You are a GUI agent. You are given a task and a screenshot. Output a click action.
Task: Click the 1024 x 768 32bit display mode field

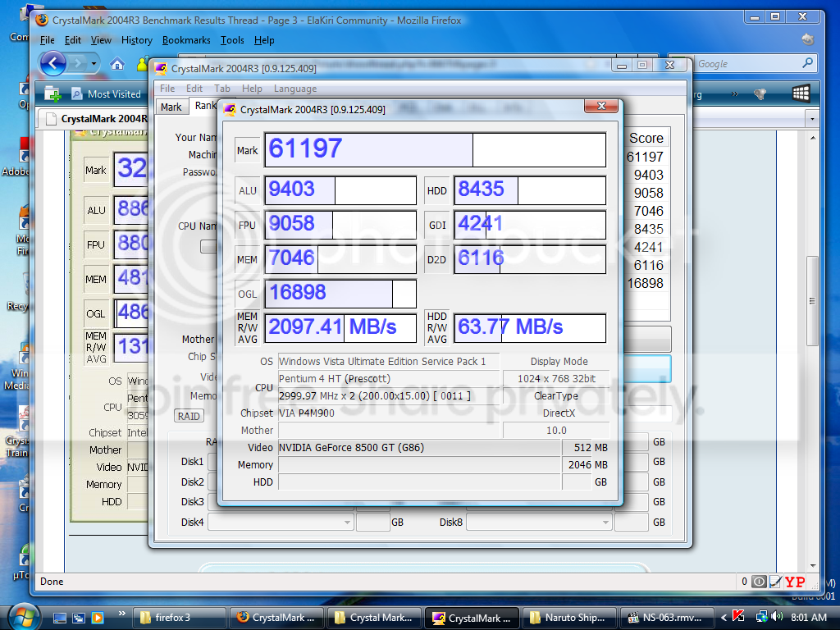pyautogui.click(x=556, y=379)
